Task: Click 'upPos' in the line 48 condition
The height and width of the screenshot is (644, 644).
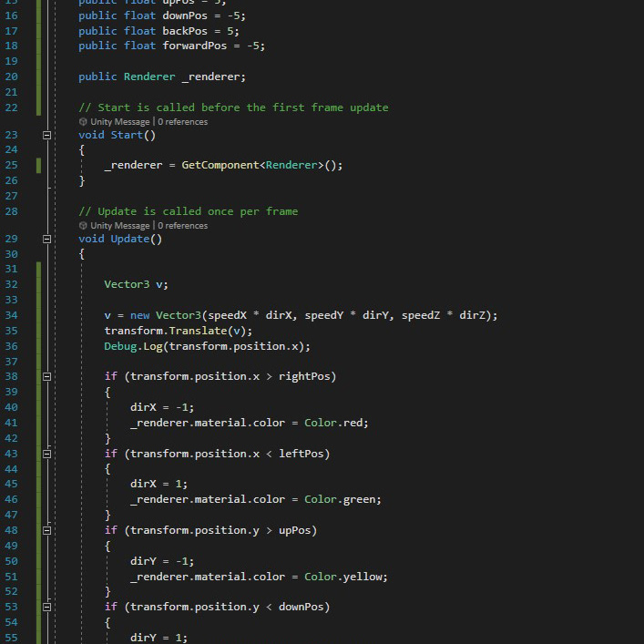Action: click(294, 531)
